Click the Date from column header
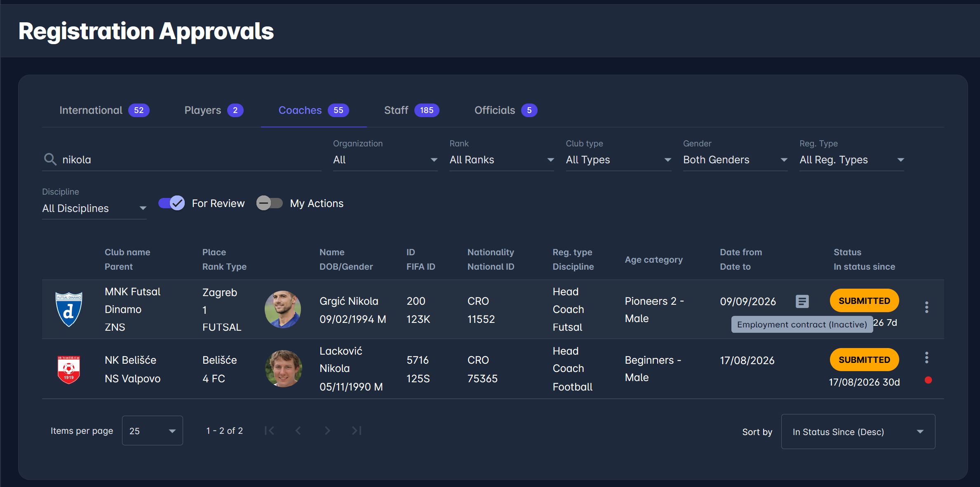Image resolution: width=980 pixels, height=487 pixels. pos(741,252)
